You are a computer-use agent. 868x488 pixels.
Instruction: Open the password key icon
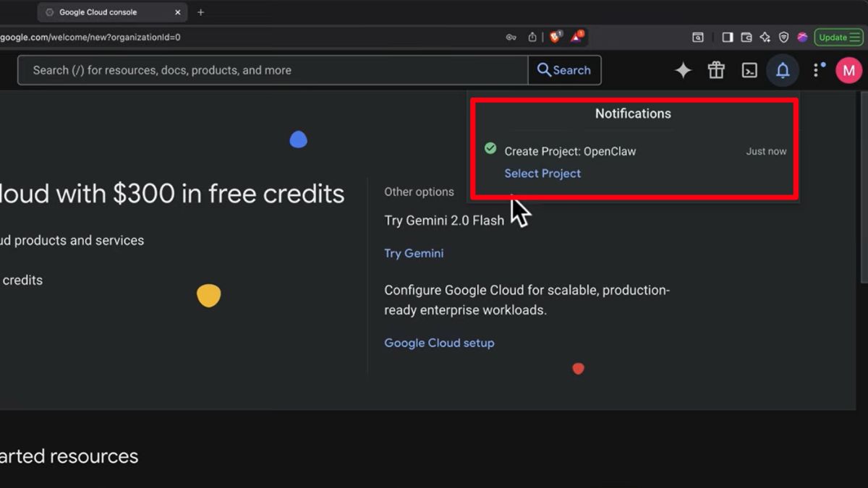click(511, 38)
